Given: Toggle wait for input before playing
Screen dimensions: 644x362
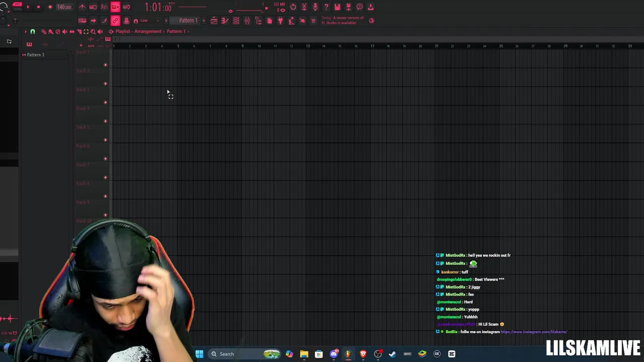Looking at the screenshot, I should click(x=93, y=7).
